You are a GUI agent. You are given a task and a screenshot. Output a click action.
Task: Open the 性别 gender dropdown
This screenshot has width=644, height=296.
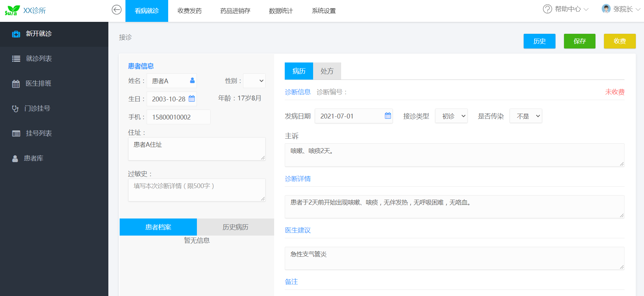coord(254,81)
